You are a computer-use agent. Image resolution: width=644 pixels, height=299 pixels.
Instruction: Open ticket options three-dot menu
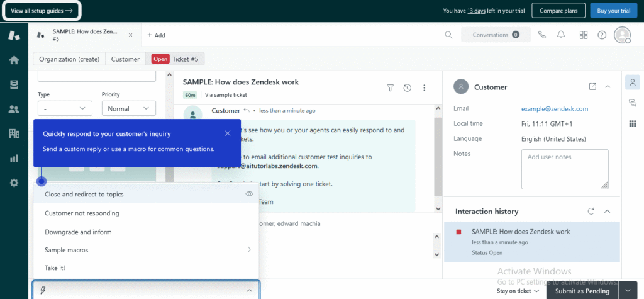coord(425,87)
